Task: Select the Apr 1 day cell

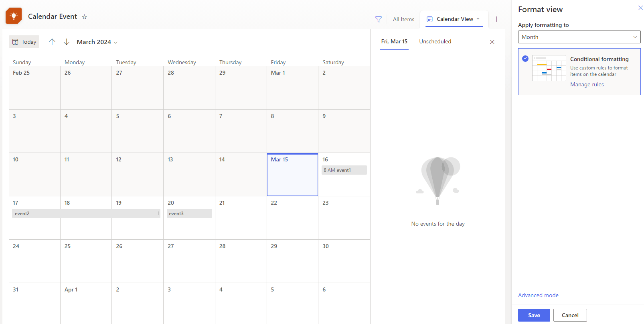Action: (x=86, y=303)
